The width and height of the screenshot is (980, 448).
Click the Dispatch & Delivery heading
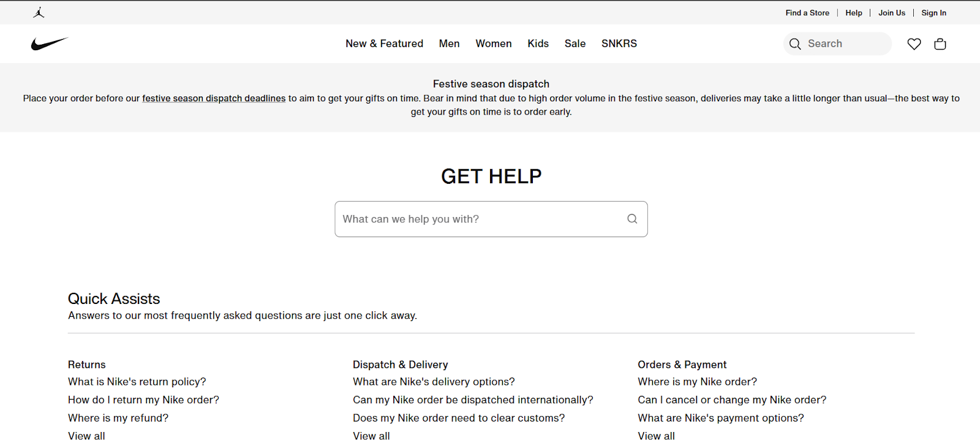point(401,365)
